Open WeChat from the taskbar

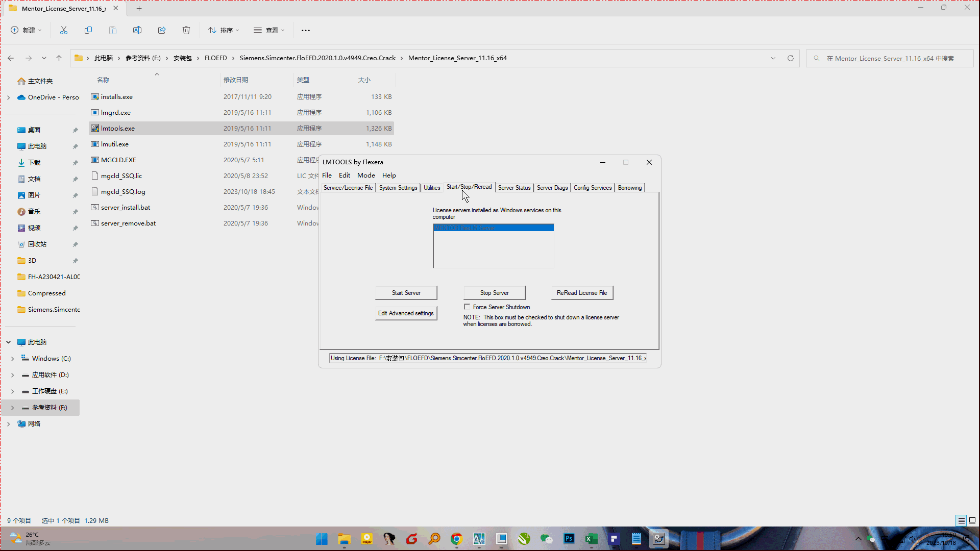click(546, 539)
